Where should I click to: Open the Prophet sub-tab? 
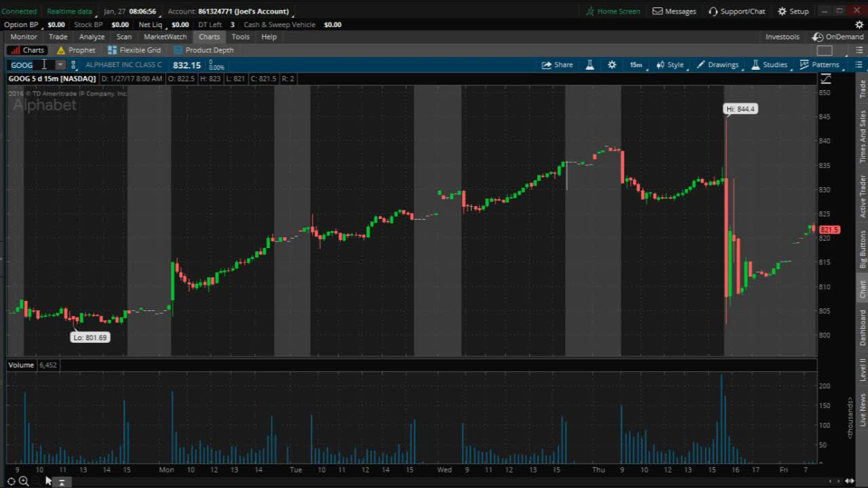76,50
